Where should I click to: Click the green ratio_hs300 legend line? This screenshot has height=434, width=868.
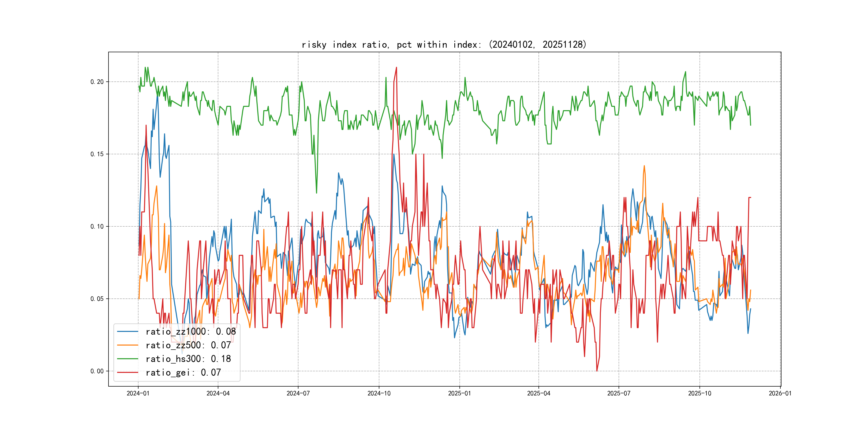coord(127,359)
